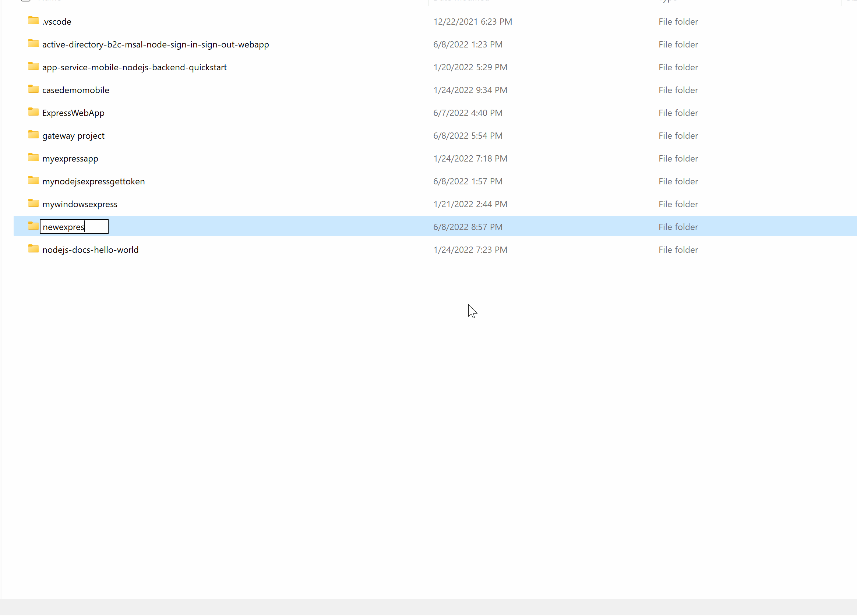The width and height of the screenshot is (857, 616).
Task: Click the myexpressapp folder icon
Action: (x=33, y=158)
